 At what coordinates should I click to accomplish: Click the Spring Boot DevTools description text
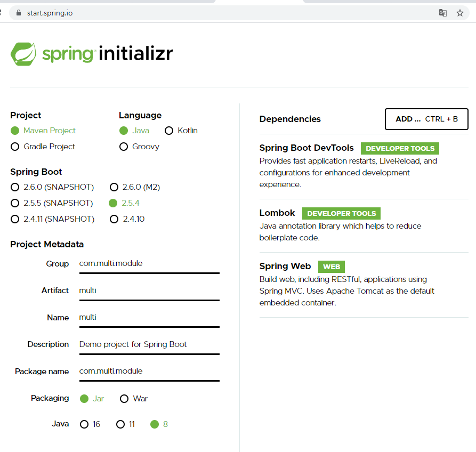point(348,172)
